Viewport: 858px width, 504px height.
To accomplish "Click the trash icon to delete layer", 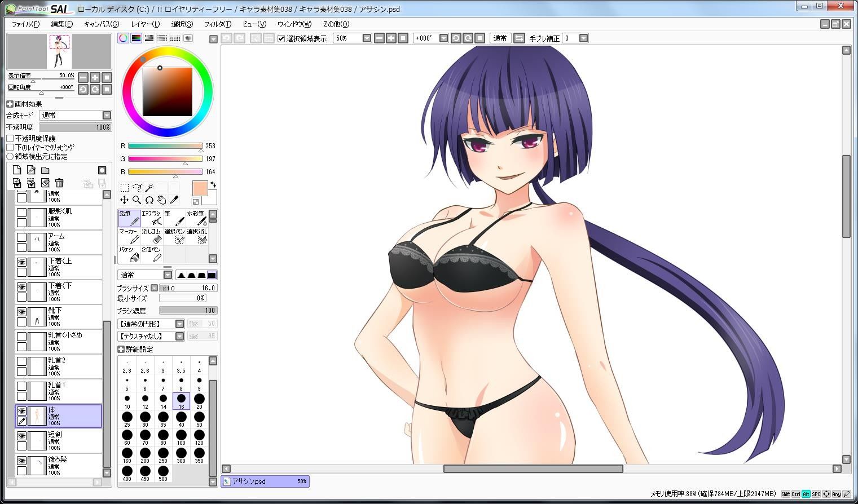I will [x=59, y=183].
